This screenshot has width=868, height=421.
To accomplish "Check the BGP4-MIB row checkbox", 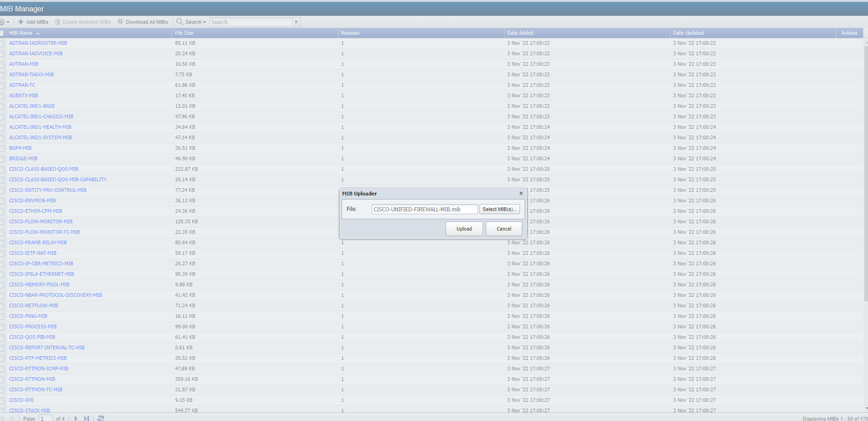I will [2, 148].
